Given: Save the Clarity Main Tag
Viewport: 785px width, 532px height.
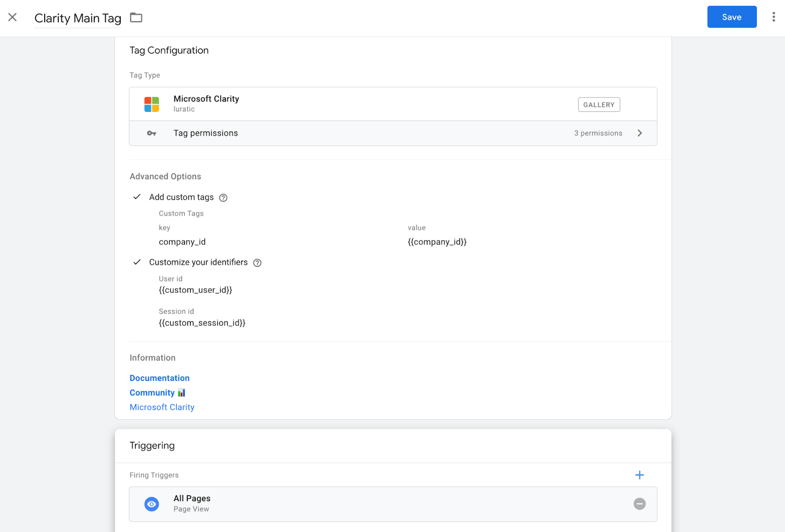Looking at the screenshot, I should [x=732, y=17].
